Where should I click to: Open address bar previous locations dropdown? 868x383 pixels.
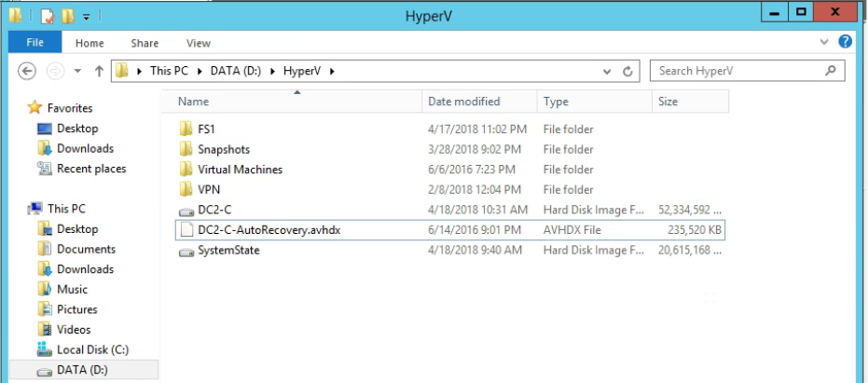coord(607,72)
